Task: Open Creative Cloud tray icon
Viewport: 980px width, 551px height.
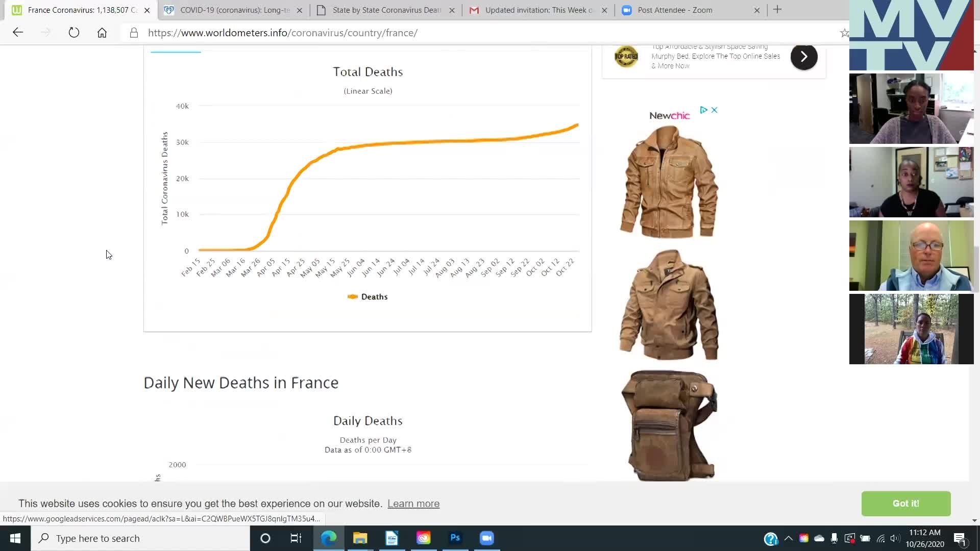Action: click(x=804, y=538)
